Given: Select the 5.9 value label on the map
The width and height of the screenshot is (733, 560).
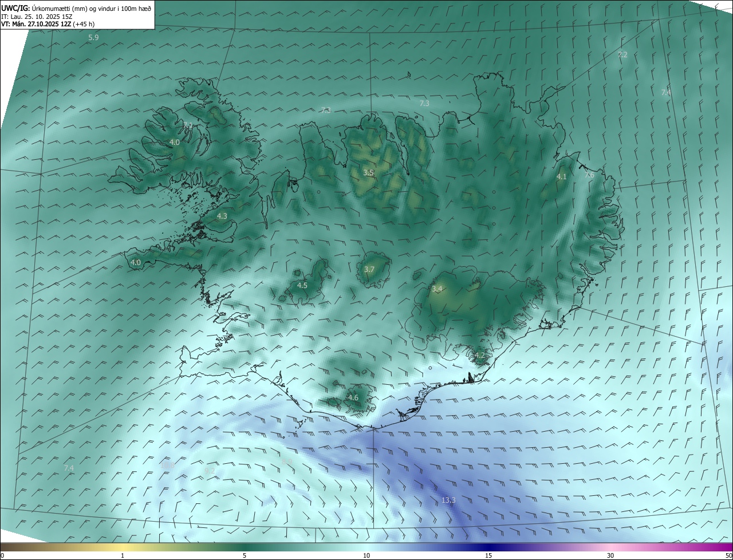Looking at the screenshot, I should pos(93,37).
